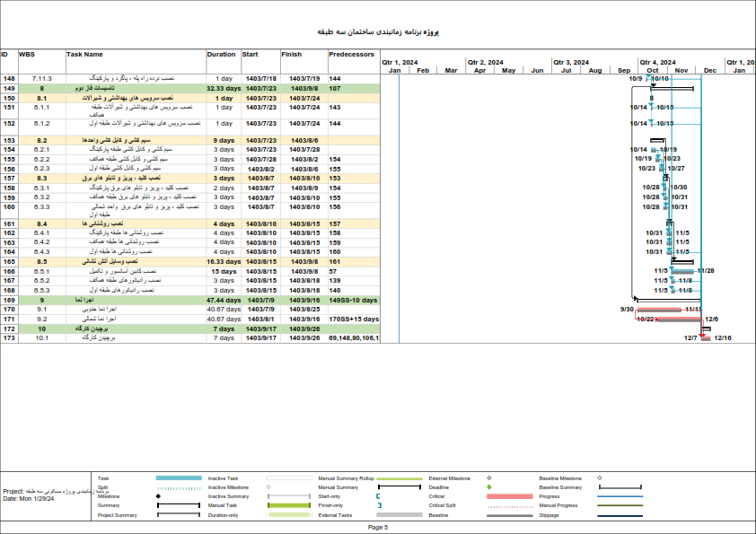Click the Baseline Milestone diamond in legend

(x=599, y=478)
